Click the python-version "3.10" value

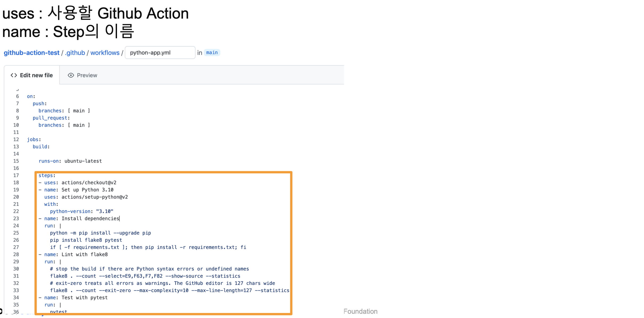pyautogui.click(x=104, y=211)
